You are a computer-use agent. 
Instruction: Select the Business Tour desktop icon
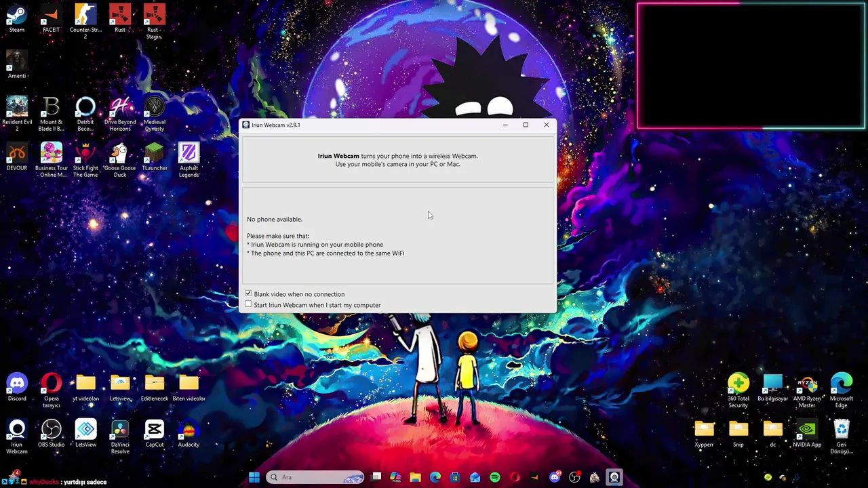coord(51,160)
